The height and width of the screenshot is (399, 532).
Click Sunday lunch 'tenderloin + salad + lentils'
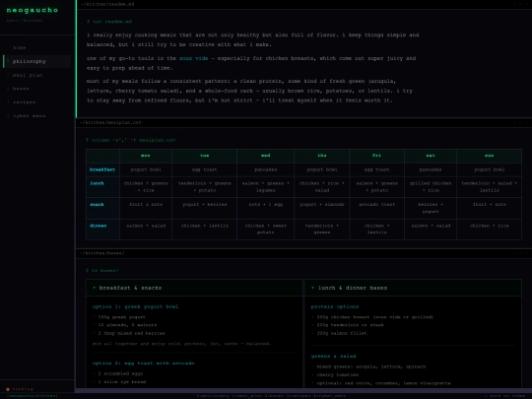click(490, 187)
